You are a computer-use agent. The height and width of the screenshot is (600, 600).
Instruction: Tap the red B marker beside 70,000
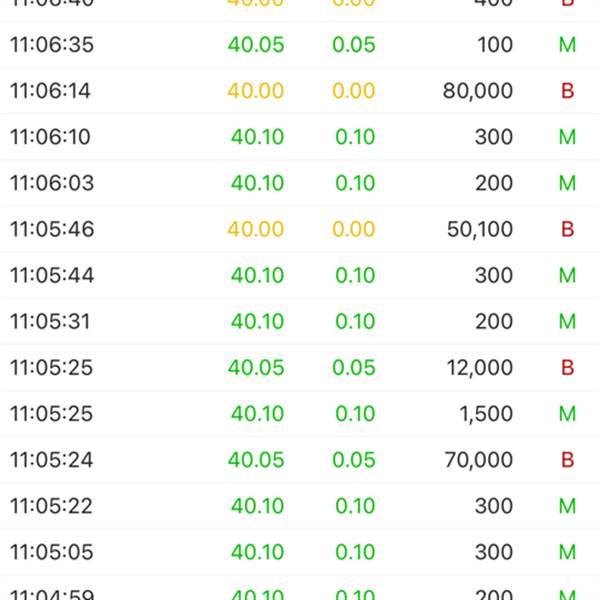click(x=567, y=460)
